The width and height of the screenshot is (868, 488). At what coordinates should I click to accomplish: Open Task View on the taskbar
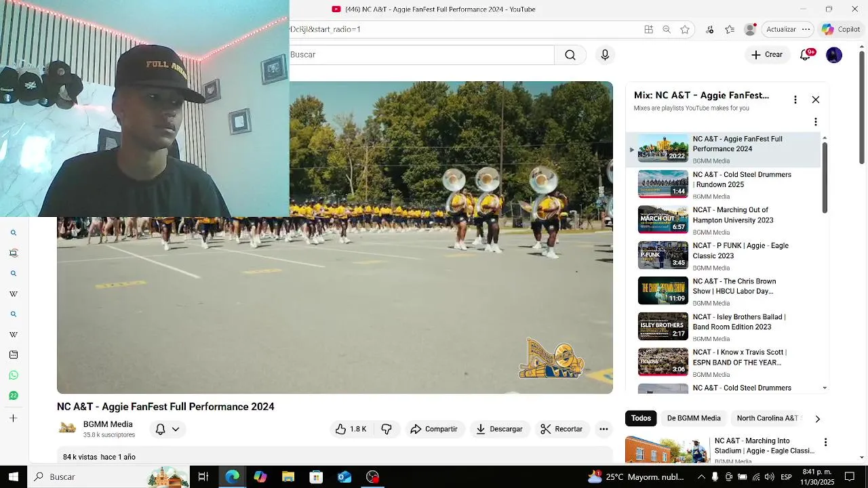click(203, 476)
